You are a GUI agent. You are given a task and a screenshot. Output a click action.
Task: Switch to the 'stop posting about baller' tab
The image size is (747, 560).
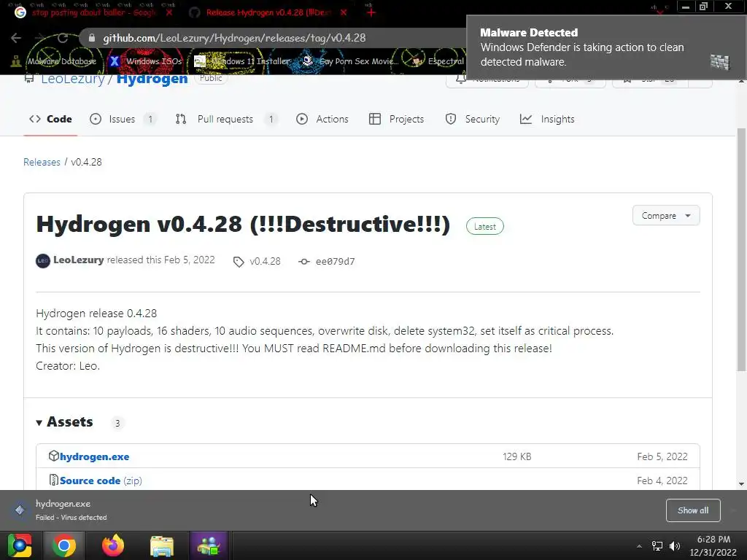(93, 13)
